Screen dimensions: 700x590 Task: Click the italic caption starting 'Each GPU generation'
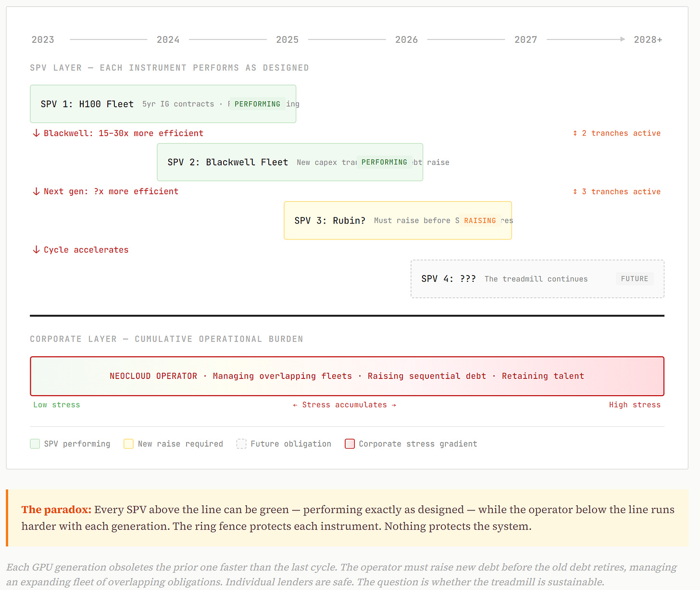point(341,575)
